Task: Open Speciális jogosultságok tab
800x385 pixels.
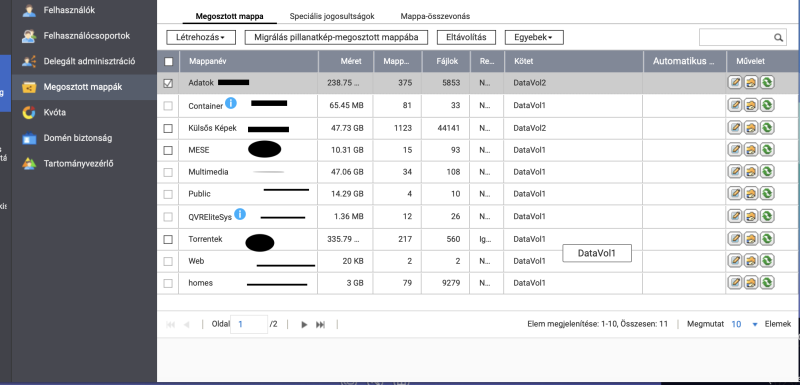Action: tap(332, 16)
